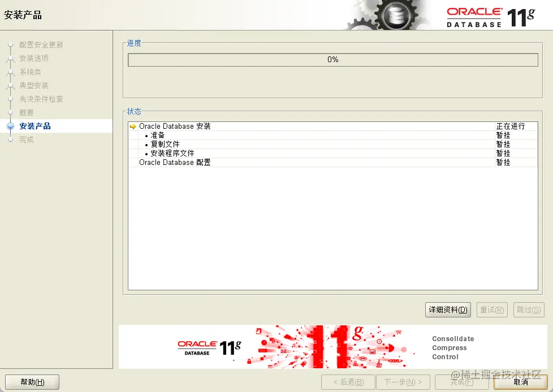Select the current 安装产品 step in sidebar
The height and width of the screenshot is (392, 553).
pos(35,126)
